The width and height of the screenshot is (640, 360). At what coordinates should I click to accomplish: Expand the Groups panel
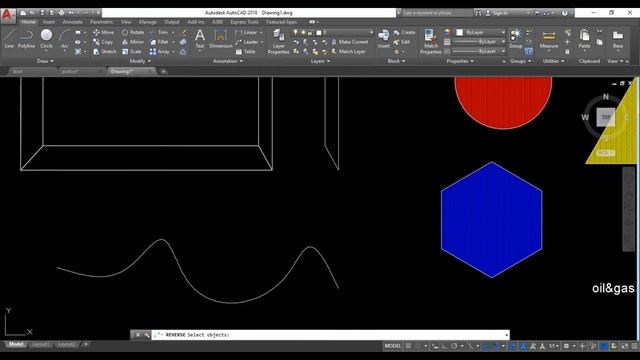[x=520, y=61]
